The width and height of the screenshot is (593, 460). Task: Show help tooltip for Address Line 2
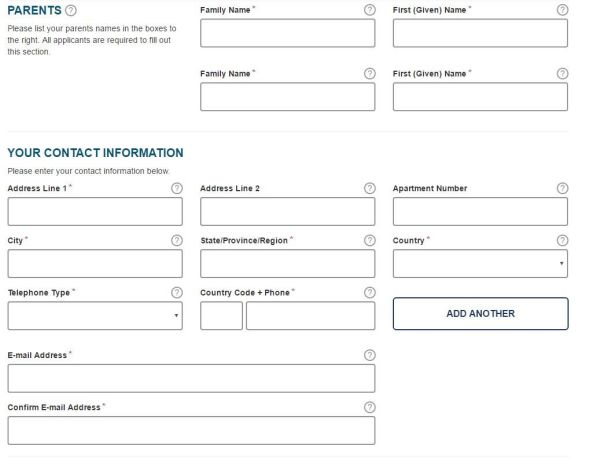point(369,188)
